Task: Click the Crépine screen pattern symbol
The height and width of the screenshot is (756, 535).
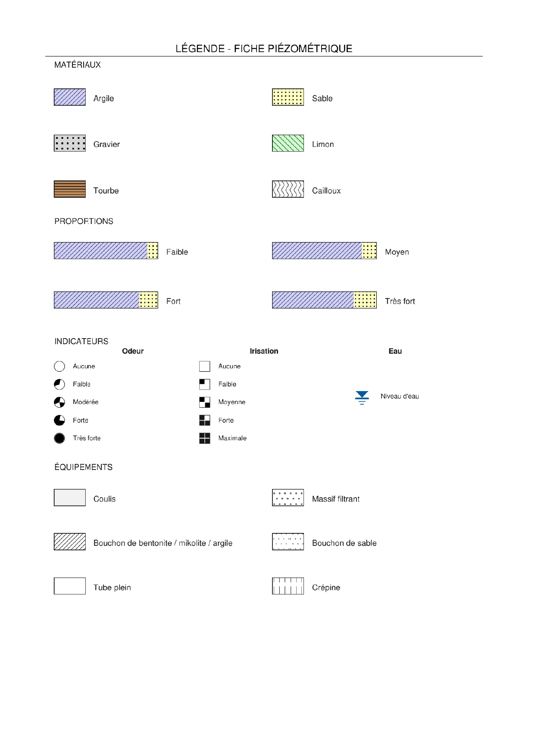Action: pyautogui.click(x=288, y=586)
